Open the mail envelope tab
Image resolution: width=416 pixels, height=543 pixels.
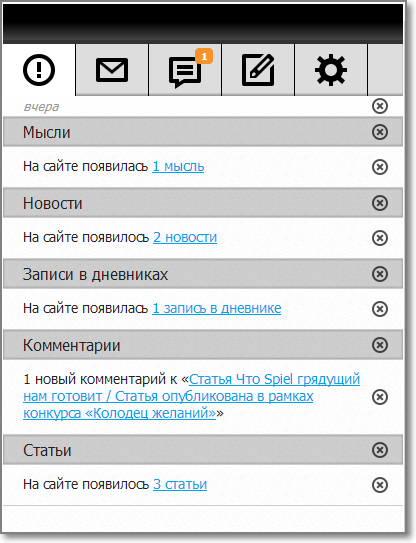coord(112,70)
